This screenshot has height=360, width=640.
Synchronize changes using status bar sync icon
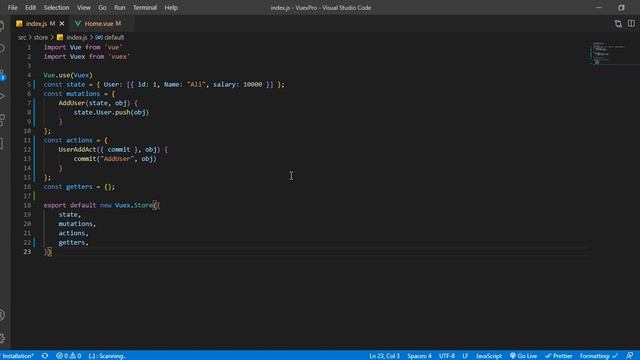(45, 356)
